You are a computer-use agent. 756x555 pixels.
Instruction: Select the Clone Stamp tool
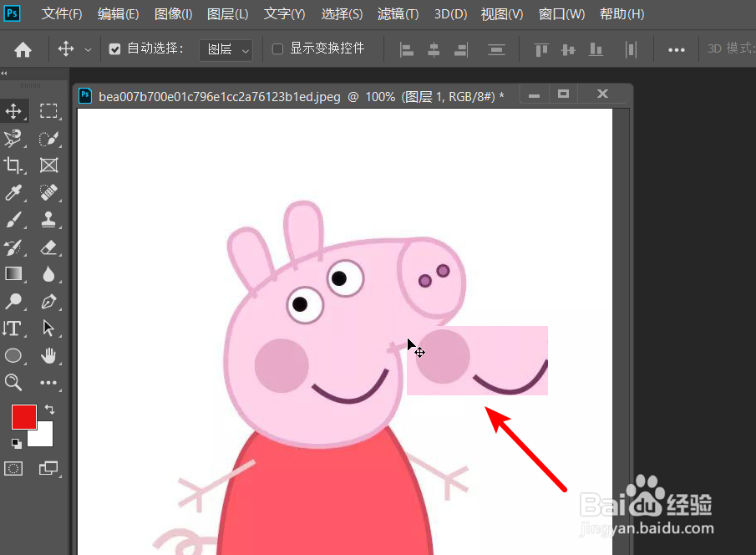48,220
